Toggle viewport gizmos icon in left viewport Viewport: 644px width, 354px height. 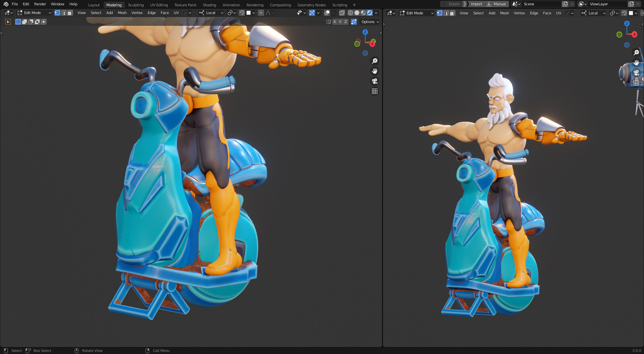tap(312, 13)
